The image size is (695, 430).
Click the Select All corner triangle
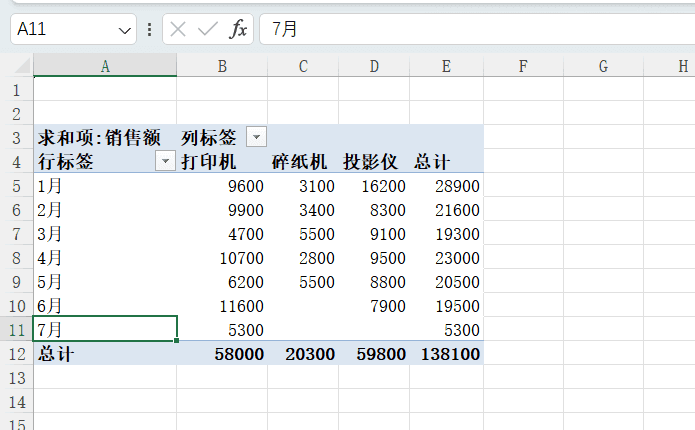click(x=22, y=66)
